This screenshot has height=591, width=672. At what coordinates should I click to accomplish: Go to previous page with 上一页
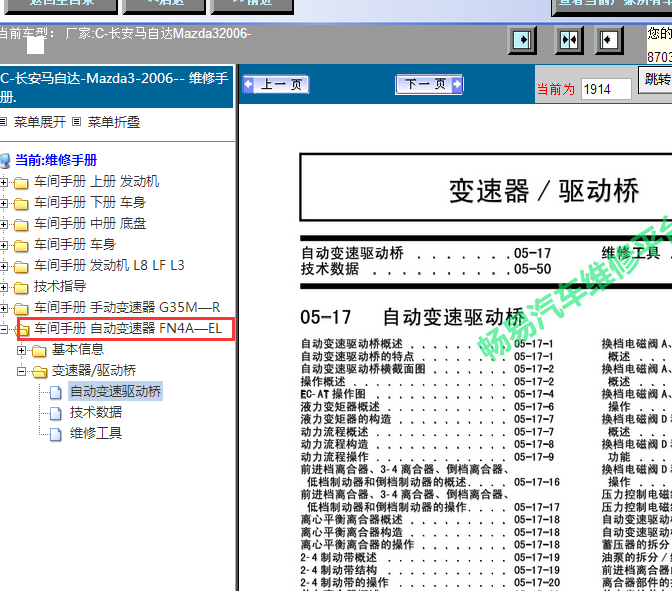click(x=276, y=84)
